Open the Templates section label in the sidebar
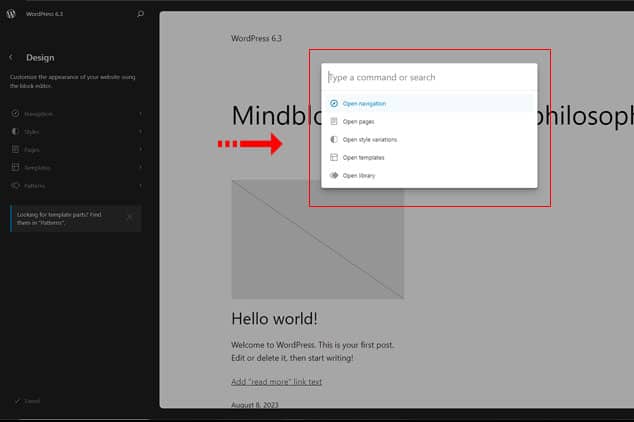The image size is (634, 422). 37,168
